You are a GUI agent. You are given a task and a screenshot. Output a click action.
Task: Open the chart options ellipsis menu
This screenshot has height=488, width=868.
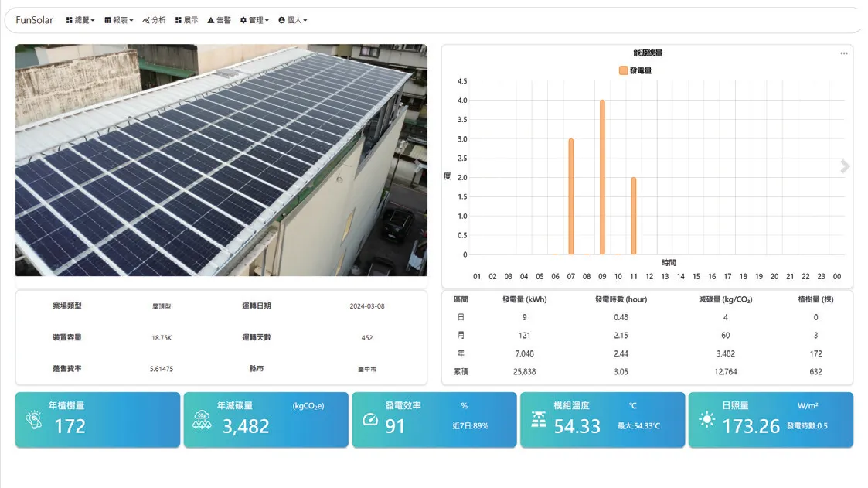point(843,53)
